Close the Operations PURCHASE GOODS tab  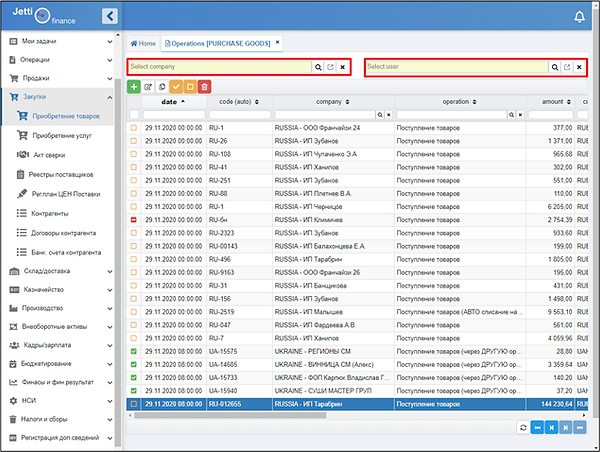[x=277, y=42]
